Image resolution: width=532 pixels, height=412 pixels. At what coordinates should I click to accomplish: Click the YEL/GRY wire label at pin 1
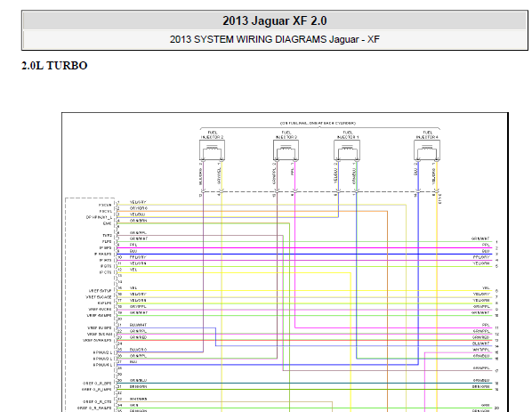pos(138,202)
